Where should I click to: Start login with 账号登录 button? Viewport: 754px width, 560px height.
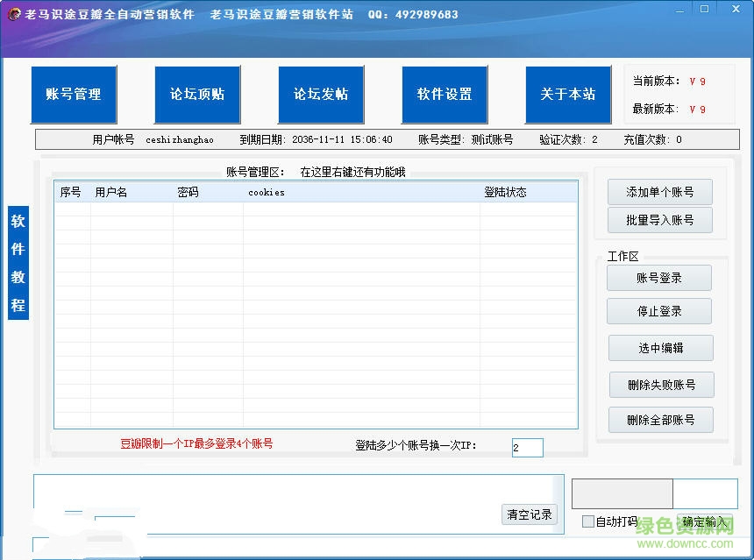click(x=658, y=277)
